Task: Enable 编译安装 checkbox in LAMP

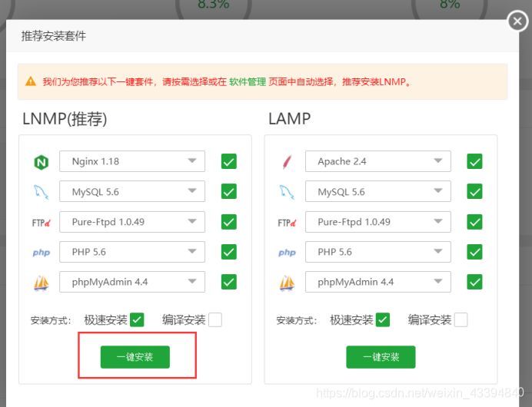Action: (x=461, y=319)
